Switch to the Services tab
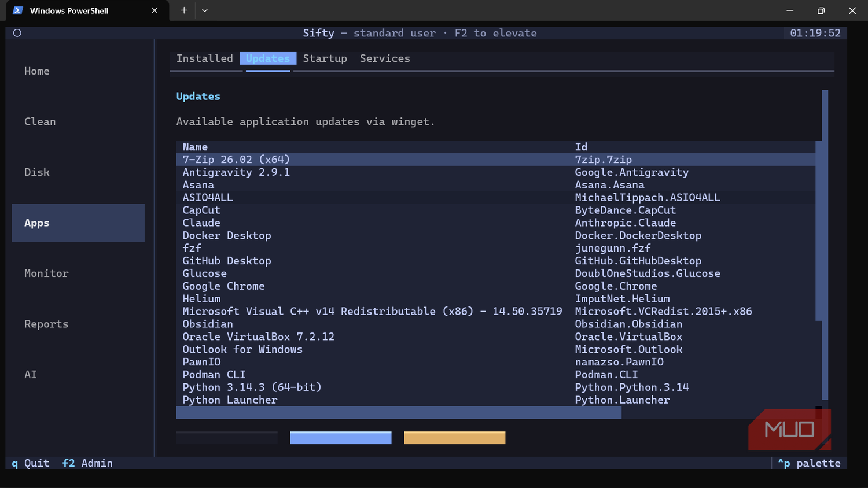The height and width of the screenshot is (488, 868). 385,58
